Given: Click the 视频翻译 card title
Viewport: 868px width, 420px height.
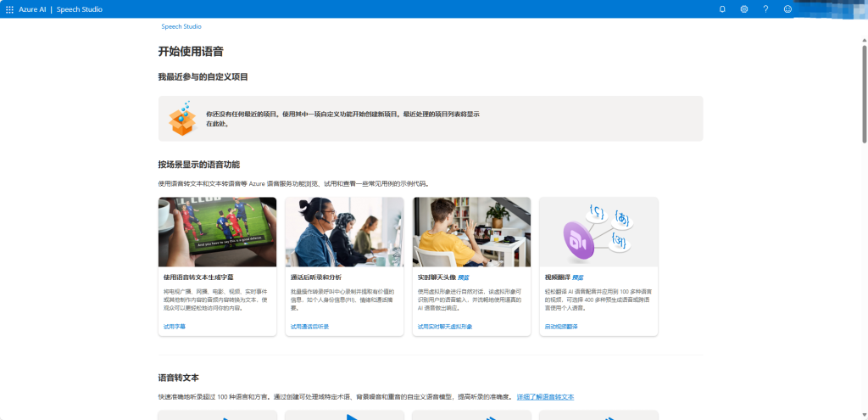Looking at the screenshot, I should (x=558, y=277).
